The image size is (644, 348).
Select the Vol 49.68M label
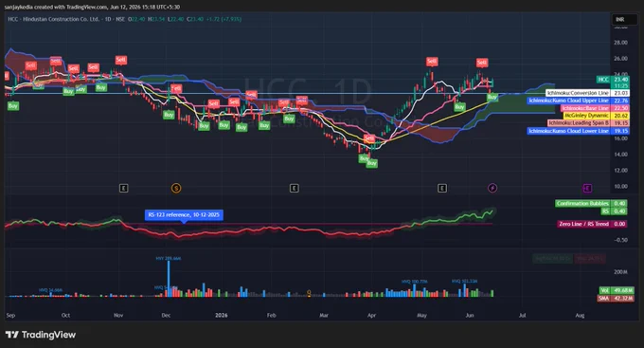coord(617,290)
